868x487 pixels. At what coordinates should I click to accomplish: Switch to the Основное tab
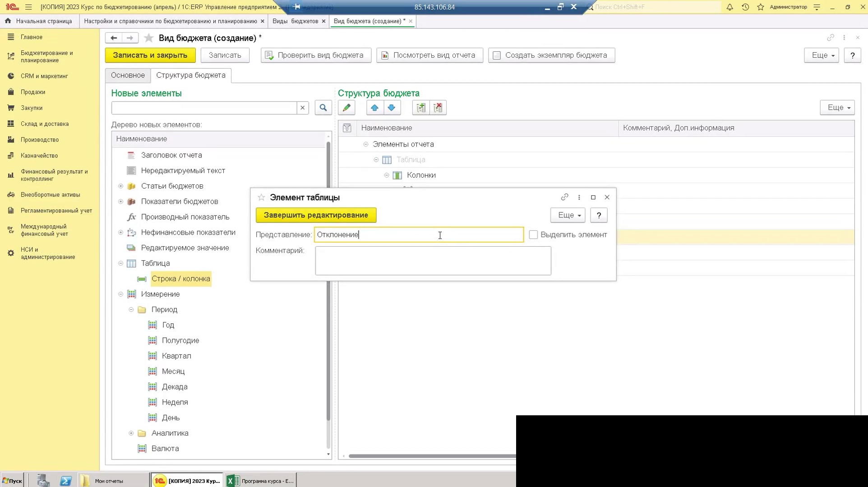coord(128,75)
